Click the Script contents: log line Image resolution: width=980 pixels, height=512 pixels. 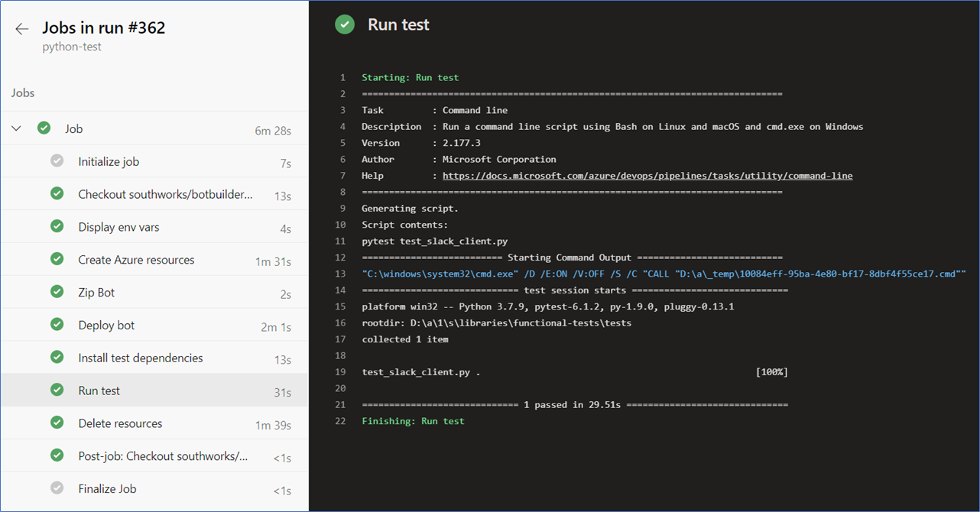tap(404, 225)
